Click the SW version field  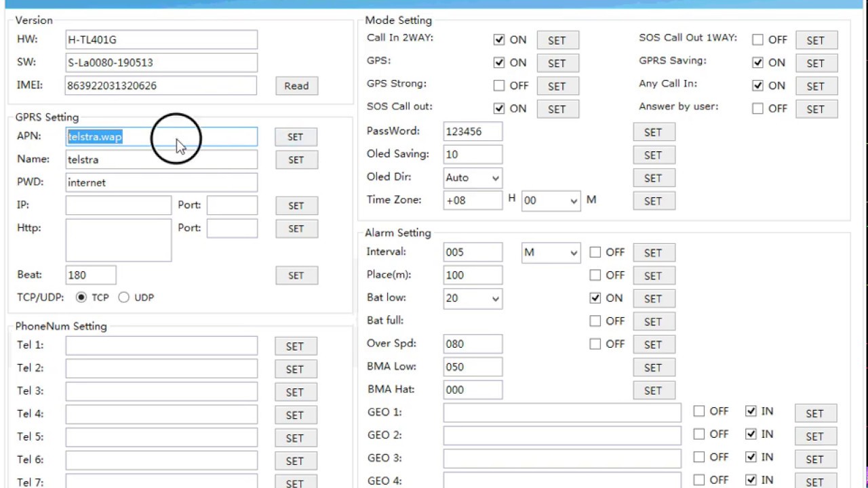tap(161, 63)
